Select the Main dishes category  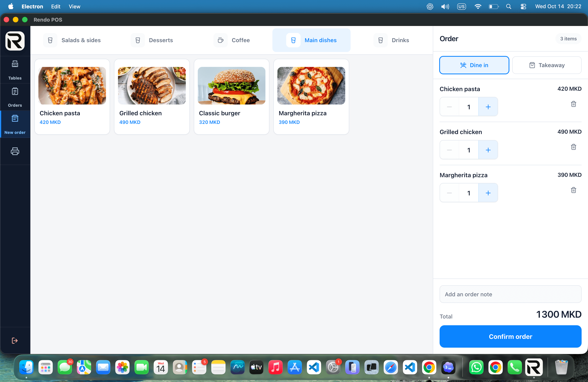tap(311, 40)
